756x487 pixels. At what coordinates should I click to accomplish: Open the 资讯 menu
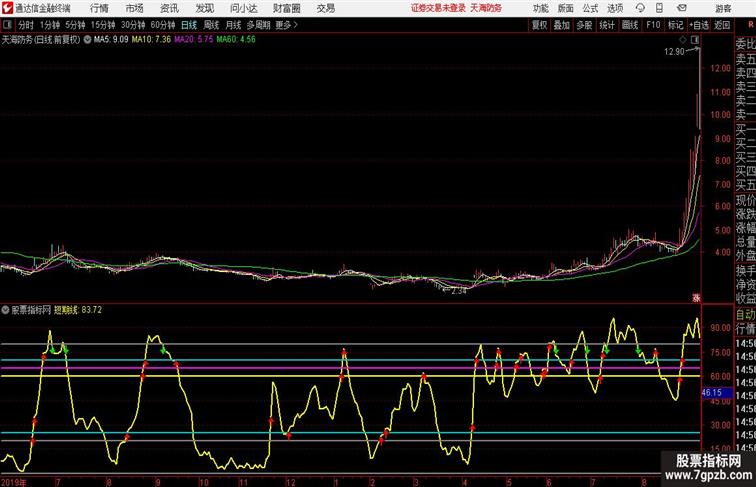pyautogui.click(x=169, y=8)
